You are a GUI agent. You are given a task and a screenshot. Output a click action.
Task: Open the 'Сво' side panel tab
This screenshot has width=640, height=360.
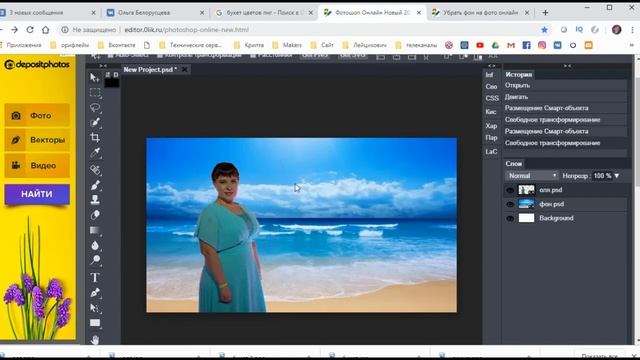click(x=491, y=87)
